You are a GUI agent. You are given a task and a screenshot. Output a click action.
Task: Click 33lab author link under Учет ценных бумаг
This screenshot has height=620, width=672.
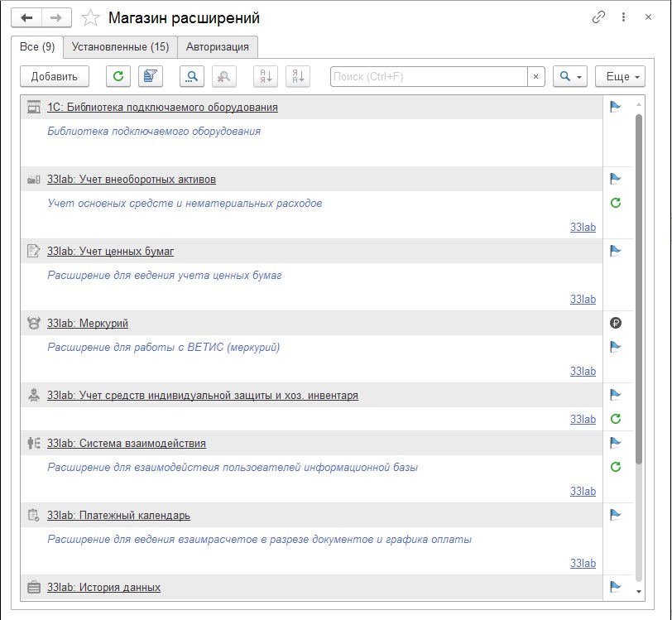pos(583,300)
